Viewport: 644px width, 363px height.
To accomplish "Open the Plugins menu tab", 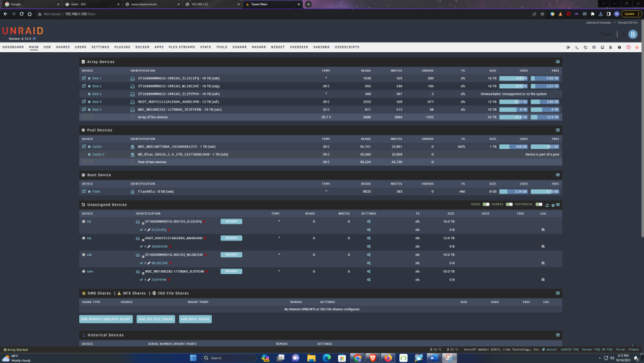I will [122, 47].
